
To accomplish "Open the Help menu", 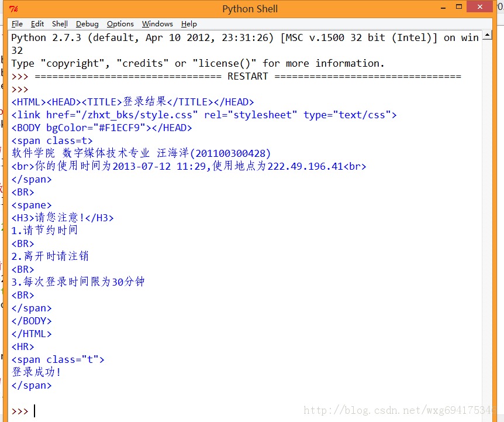I will pyautogui.click(x=189, y=24).
